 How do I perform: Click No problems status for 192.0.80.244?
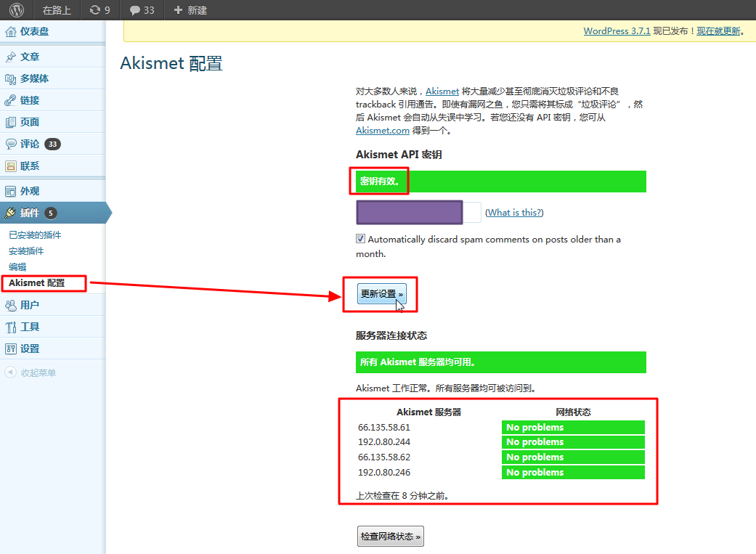[573, 442]
